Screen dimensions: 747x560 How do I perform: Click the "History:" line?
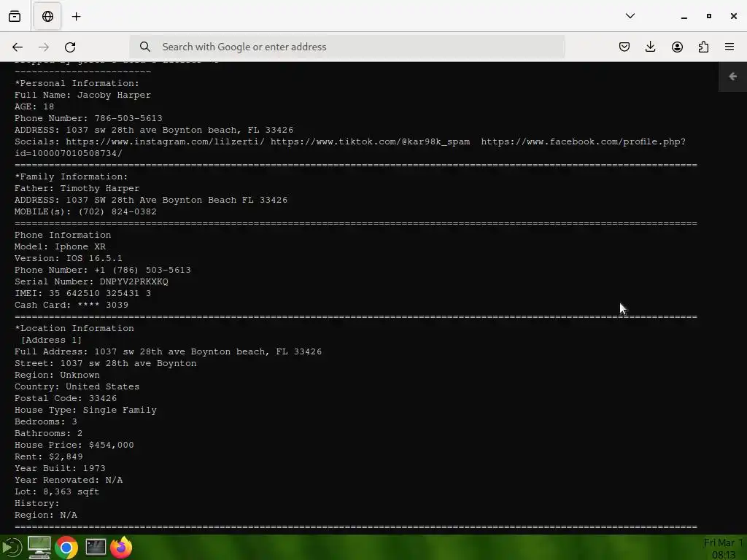point(36,503)
